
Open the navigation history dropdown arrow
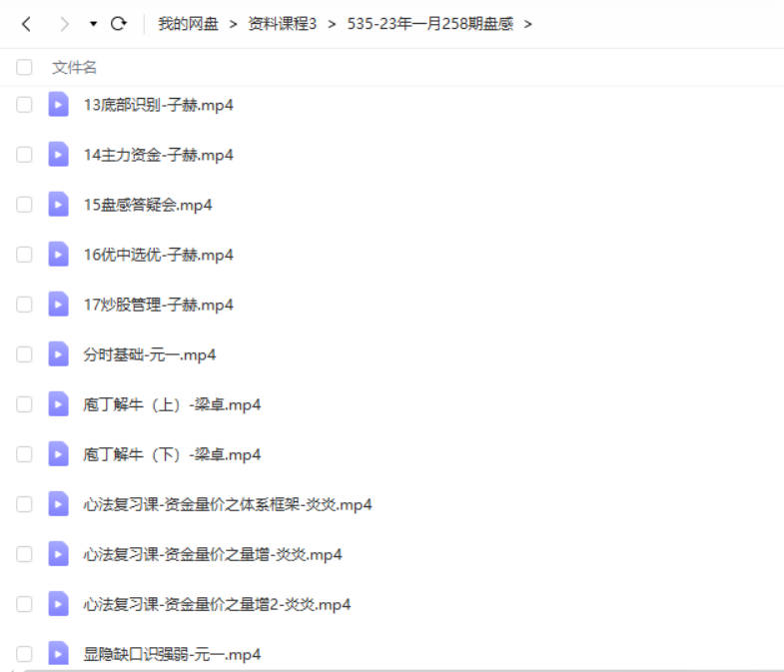point(93,24)
